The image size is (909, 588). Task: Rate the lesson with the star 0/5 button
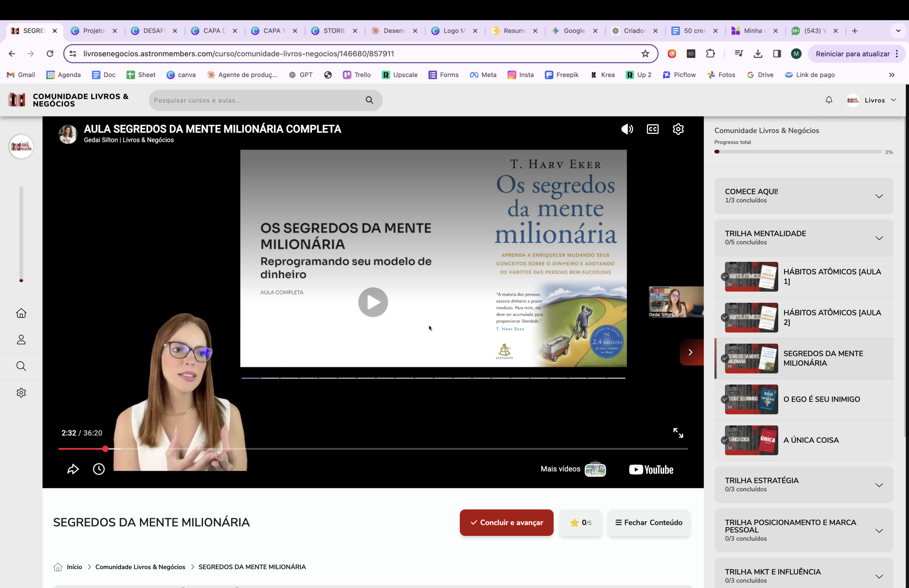pos(580,522)
